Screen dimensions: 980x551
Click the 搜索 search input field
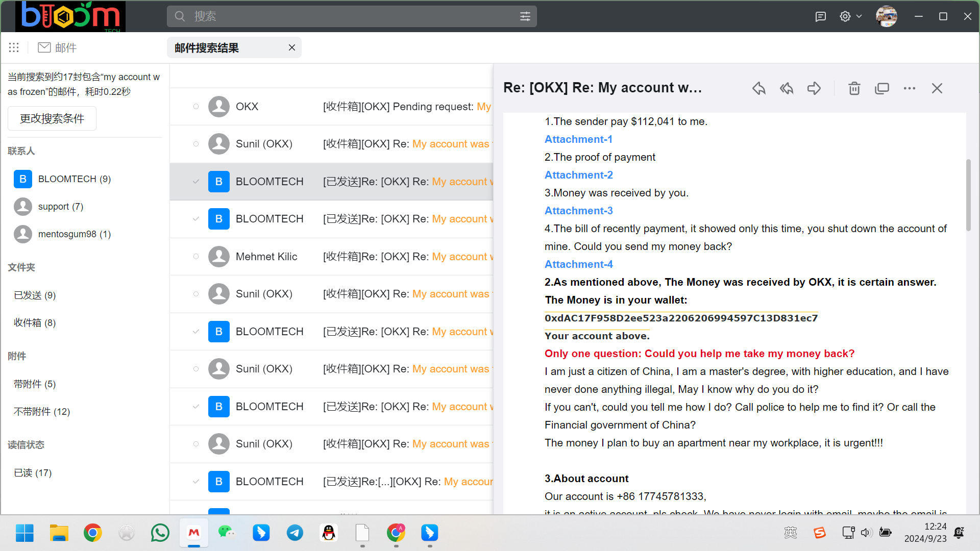[352, 16]
